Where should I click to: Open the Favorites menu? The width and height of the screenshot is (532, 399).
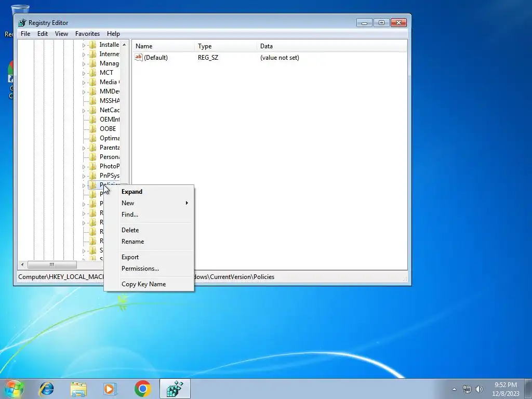click(87, 34)
